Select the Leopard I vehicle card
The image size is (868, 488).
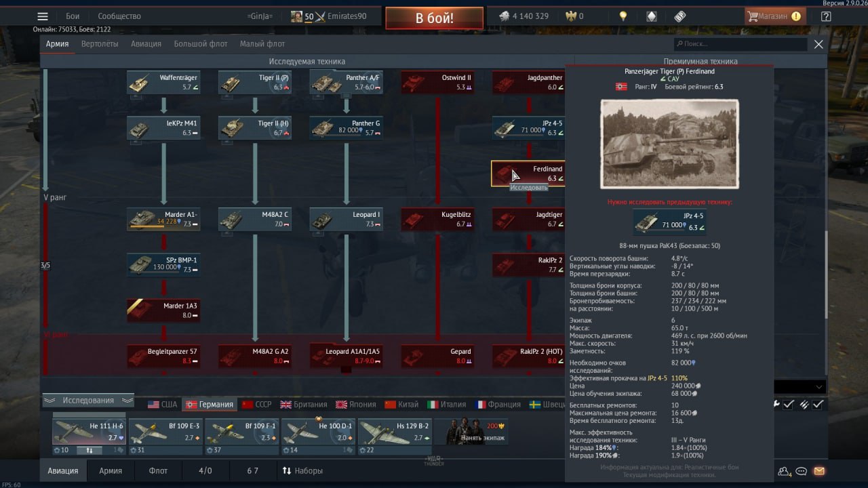(x=347, y=219)
